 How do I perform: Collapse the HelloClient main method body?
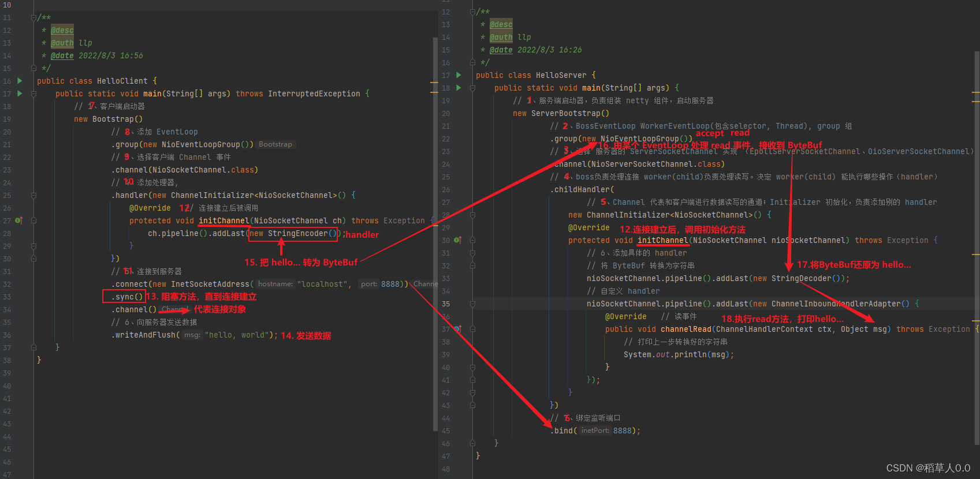tap(33, 93)
